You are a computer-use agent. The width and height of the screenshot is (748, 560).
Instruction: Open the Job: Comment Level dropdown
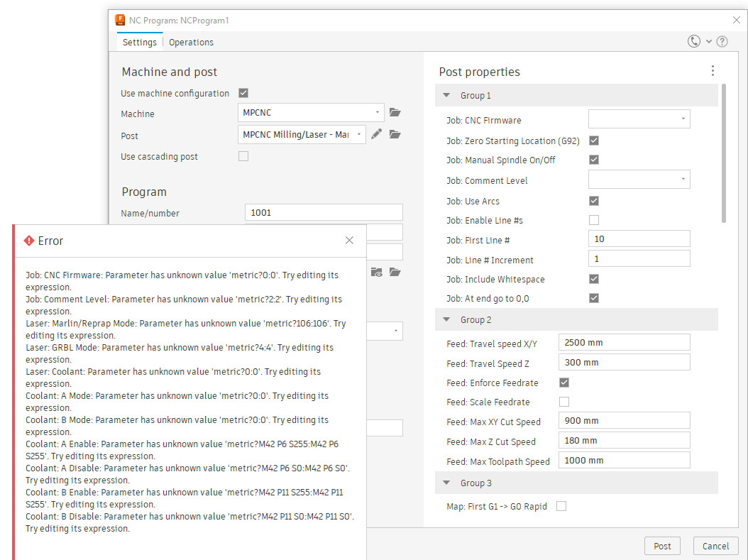pos(639,180)
